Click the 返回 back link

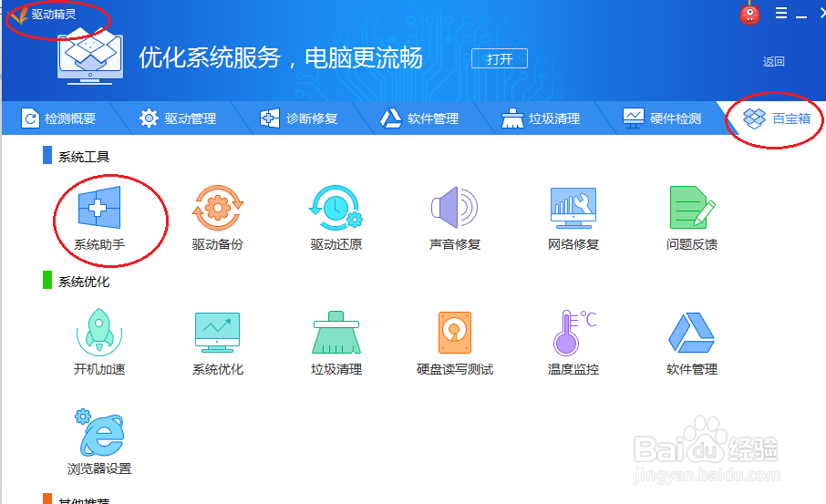[x=773, y=62]
